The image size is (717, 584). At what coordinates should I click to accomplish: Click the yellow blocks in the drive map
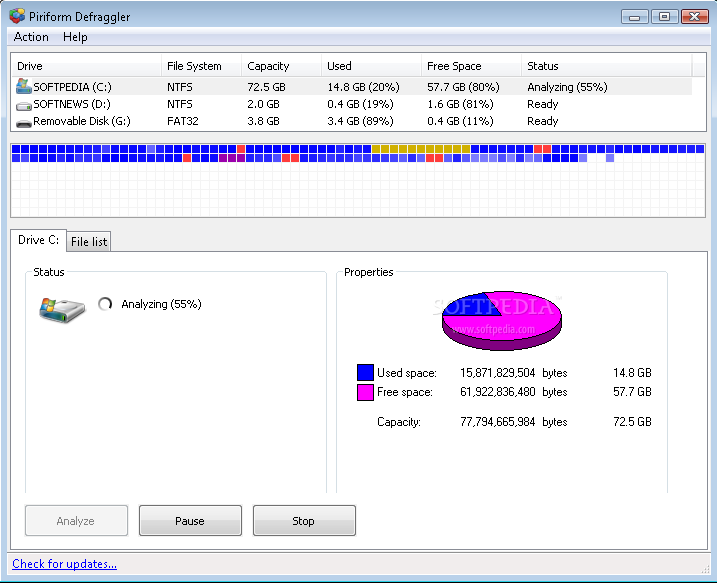[x=421, y=149]
